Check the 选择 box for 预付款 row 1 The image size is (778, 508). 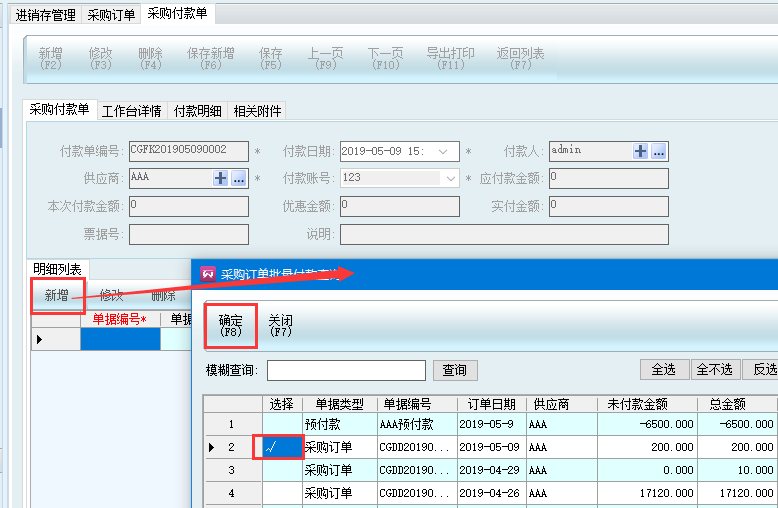(x=282, y=424)
